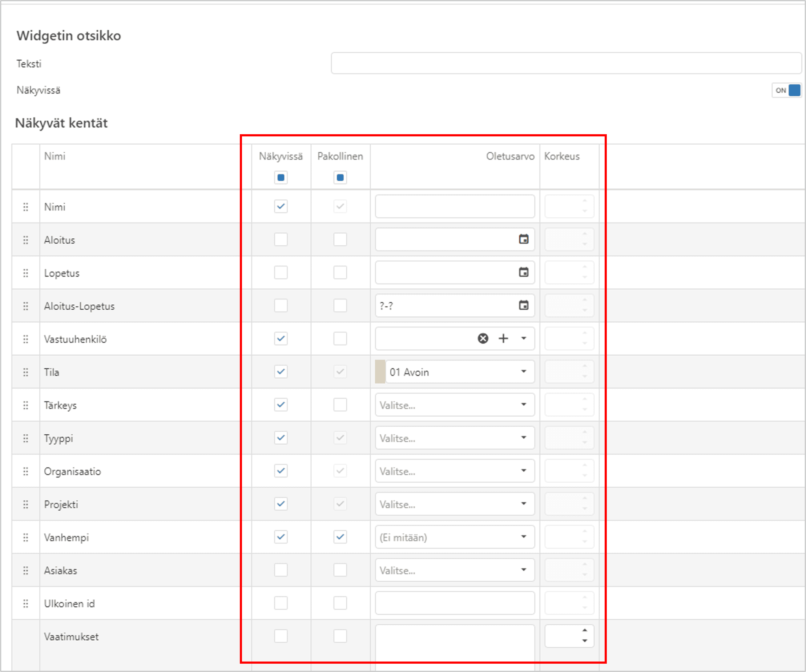Click the Nimi column header

click(x=54, y=156)
